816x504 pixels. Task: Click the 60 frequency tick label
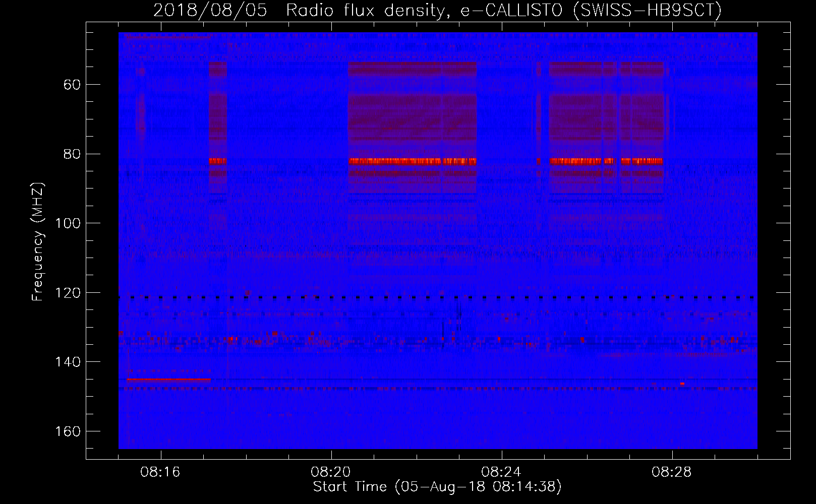click(72, 85)
